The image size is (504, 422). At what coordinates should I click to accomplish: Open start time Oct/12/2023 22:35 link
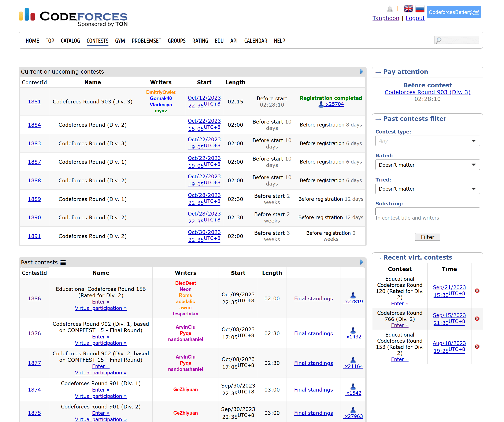pos(204,101)
